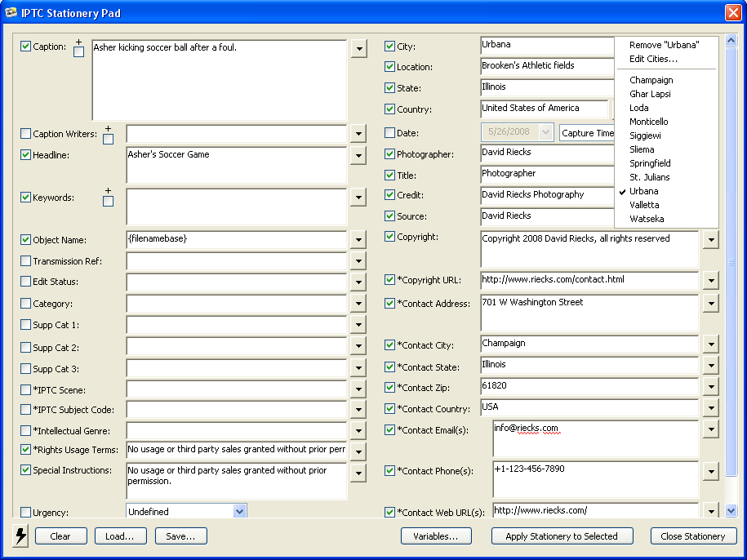Screen dimensions: 747x560
Task: Enable the Date checkbox
Action: point(390,132)
